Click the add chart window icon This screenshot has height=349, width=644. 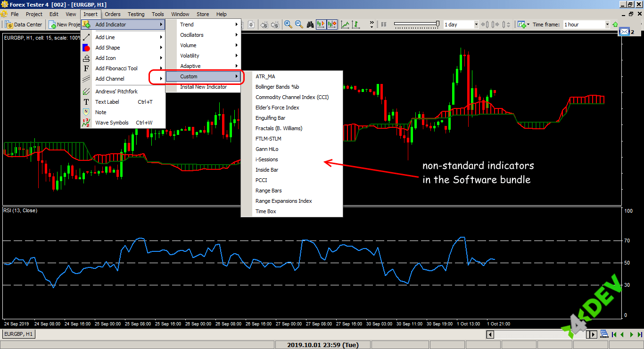click(x=522, y=24)
